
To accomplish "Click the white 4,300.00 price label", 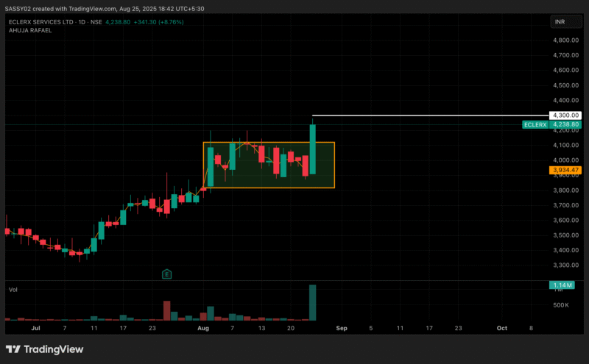I will click(x=565, y=115).
